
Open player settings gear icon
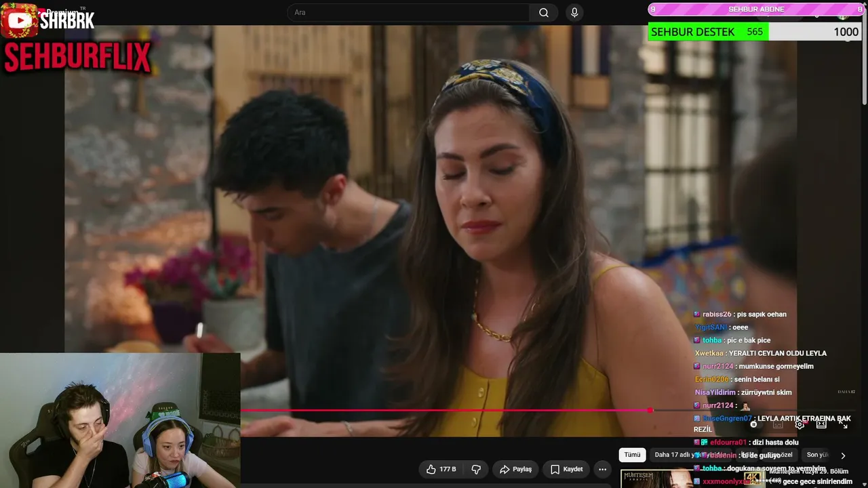point(800,424)
